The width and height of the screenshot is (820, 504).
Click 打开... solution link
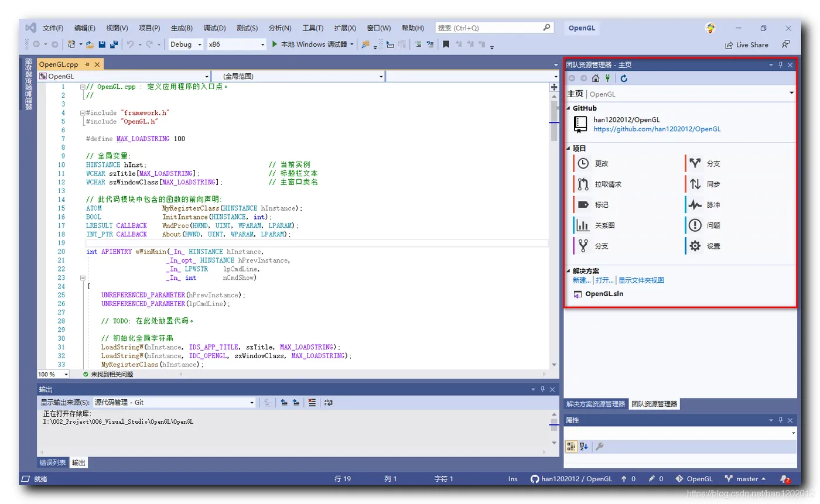(x=604, y=280)
